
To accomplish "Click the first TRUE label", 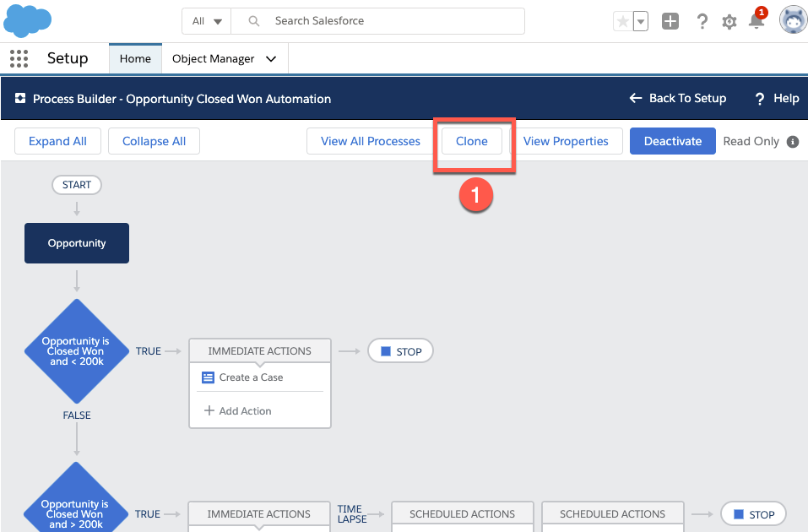I will (149, 351).
